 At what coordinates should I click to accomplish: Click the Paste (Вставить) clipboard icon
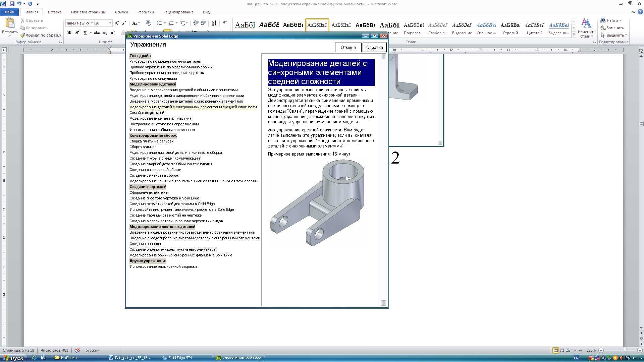10,23
